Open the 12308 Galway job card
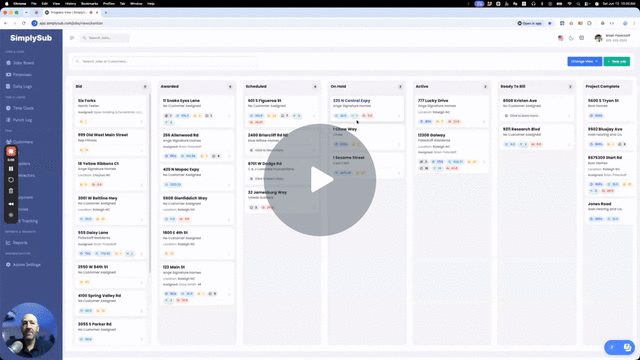 pyautogui.click(x=451, y=151)
